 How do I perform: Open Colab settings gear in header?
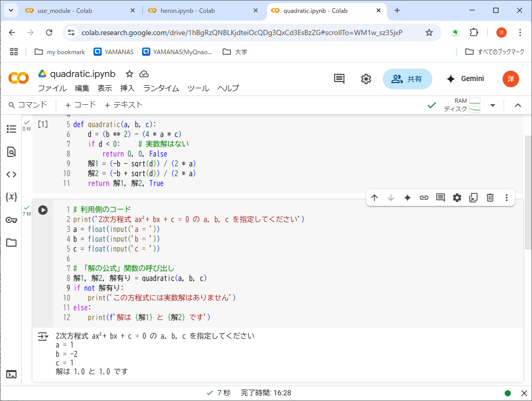point(366,79)
